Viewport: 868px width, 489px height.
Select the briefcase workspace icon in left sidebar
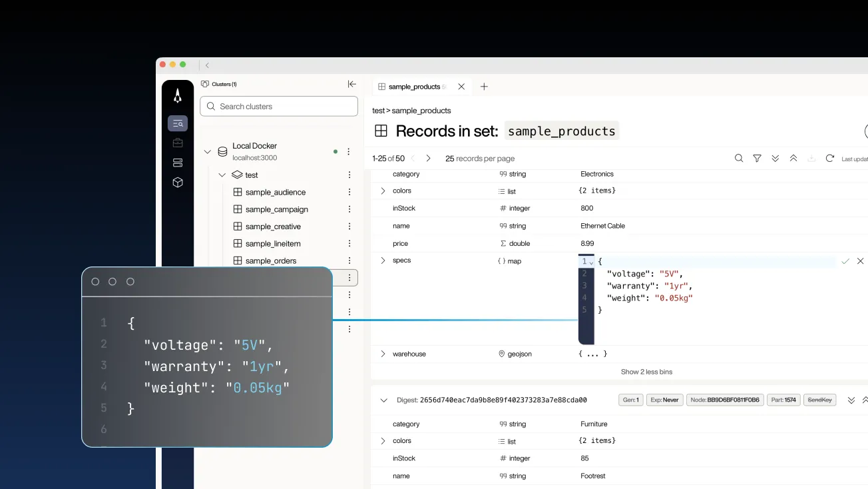tap(177, 143)
